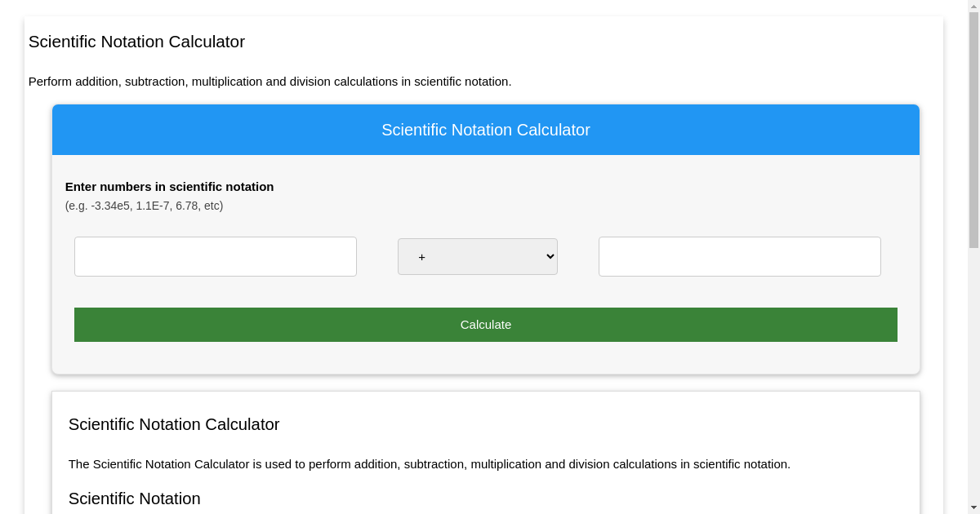The height and width of the screenshot is (514, 980).
Task: Click the vertical scrollbar thumb
Action: click(973, 131)
